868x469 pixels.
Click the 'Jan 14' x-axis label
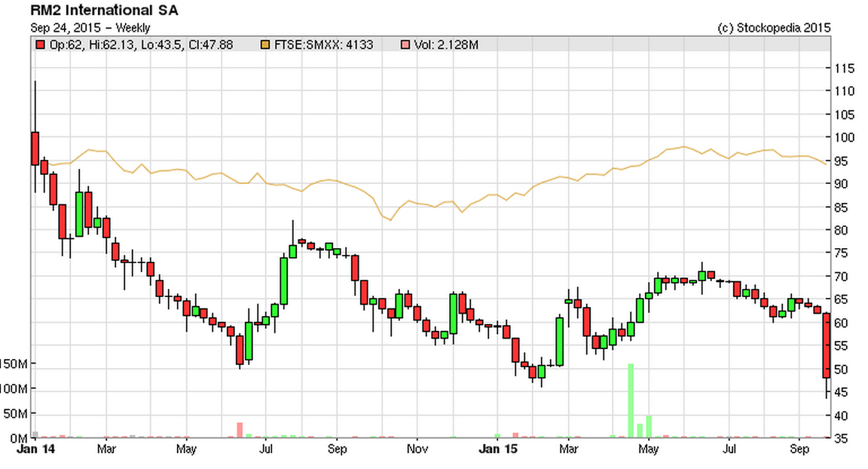coord(36,449)
